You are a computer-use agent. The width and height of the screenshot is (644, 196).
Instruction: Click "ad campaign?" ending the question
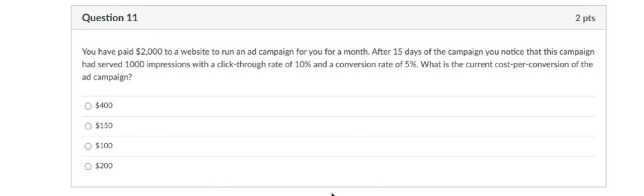(107, 77)
